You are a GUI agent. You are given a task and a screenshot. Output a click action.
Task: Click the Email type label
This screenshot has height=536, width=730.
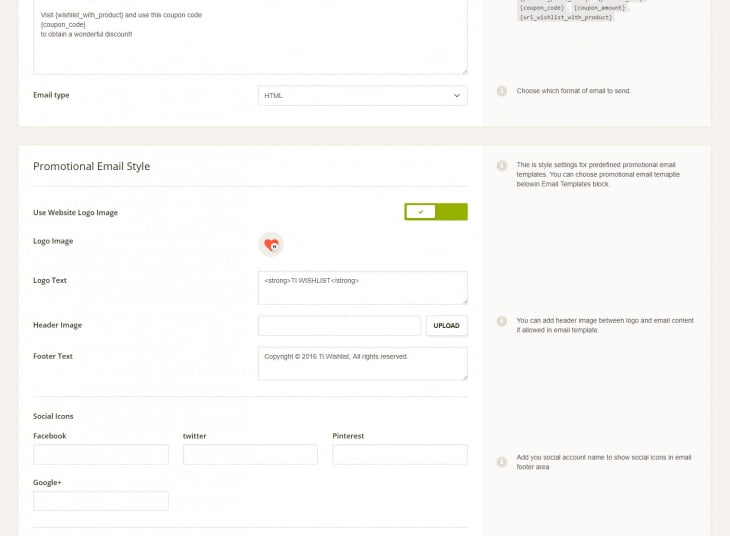tap(51, 95)
